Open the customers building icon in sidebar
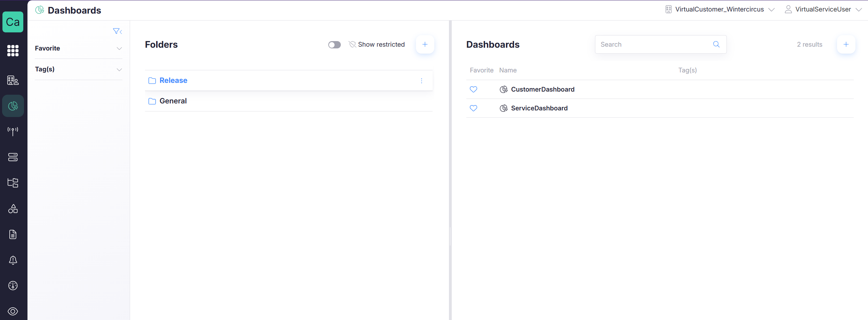 [13, 80]
